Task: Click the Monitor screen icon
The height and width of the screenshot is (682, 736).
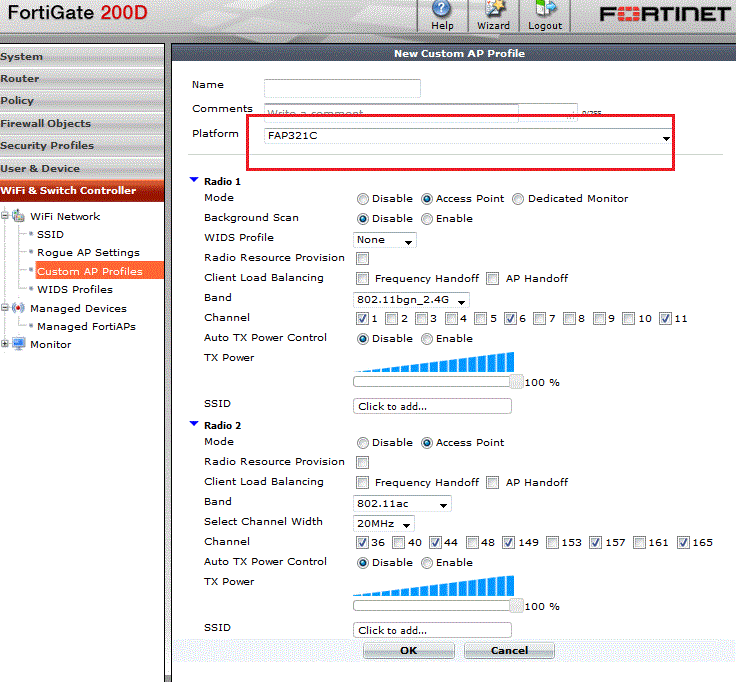Action: tap(18, 345)
